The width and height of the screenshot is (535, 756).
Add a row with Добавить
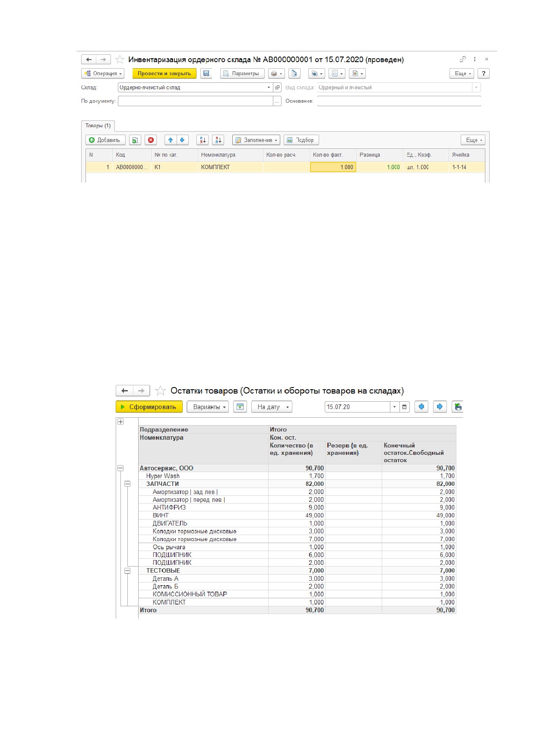point(106,140)
